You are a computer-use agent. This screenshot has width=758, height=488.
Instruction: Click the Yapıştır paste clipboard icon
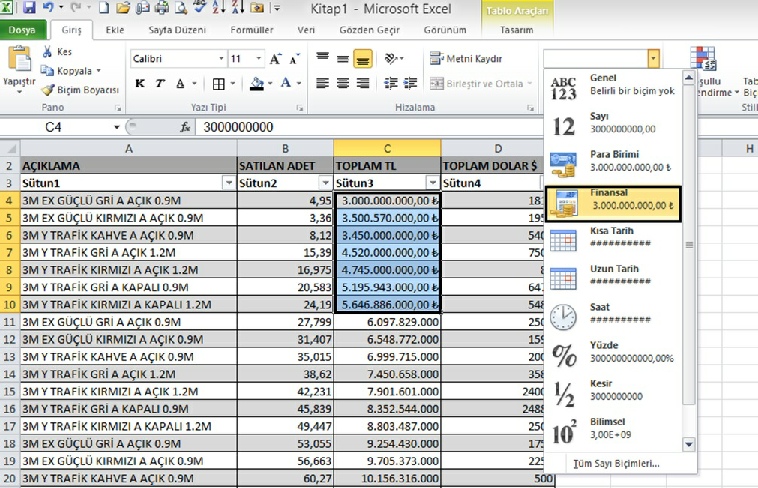point(19,59)
